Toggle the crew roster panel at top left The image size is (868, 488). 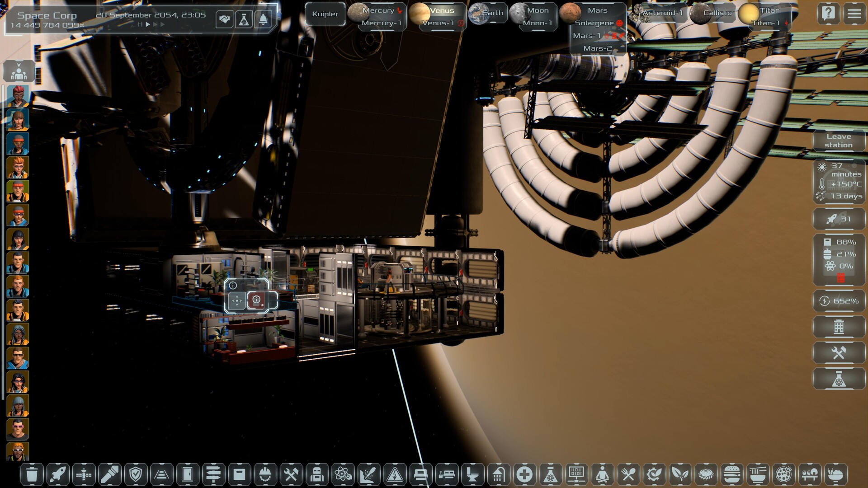[x=18, y=71]
